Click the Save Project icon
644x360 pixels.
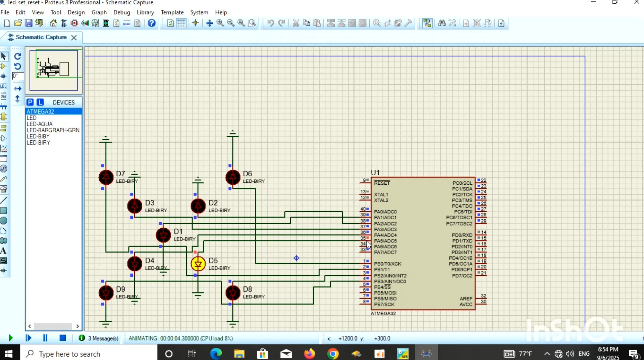29,23
